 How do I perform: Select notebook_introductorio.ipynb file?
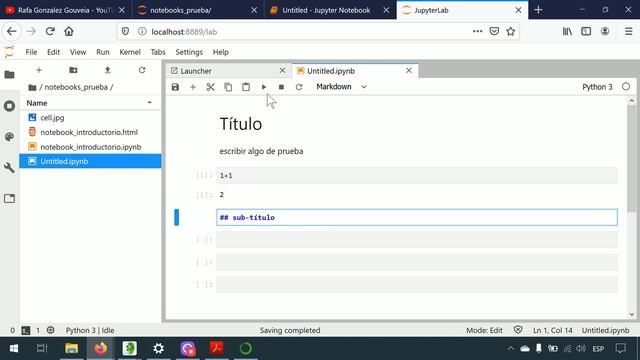[90, 147]
